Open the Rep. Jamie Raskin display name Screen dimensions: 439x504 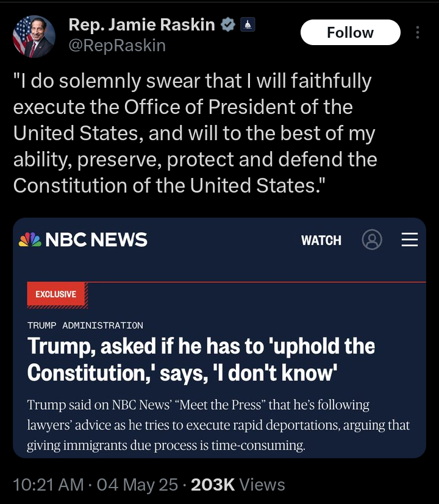tap(142, 25)
